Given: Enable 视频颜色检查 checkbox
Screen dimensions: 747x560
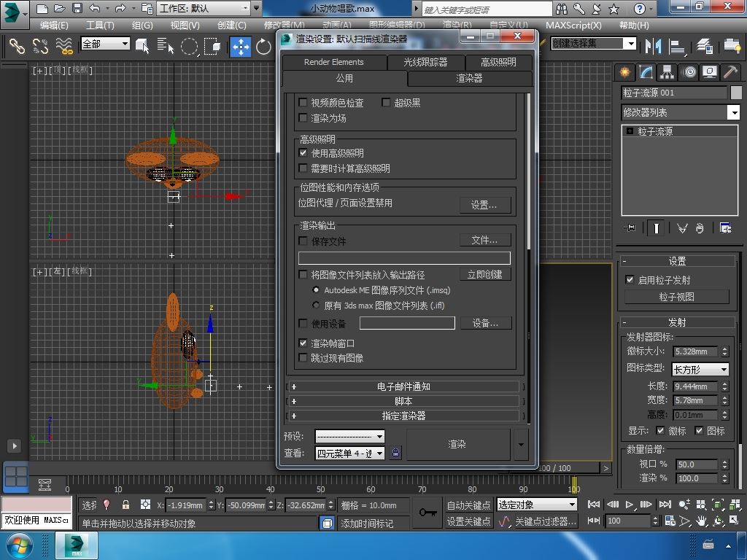Looking at the screenshot, I should tap(303, 102).
